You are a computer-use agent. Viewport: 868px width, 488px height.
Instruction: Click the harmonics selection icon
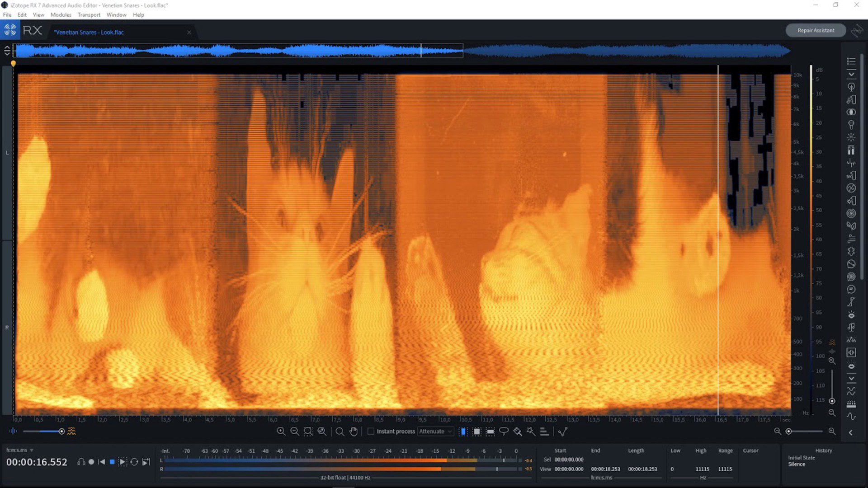coord(544,432)
